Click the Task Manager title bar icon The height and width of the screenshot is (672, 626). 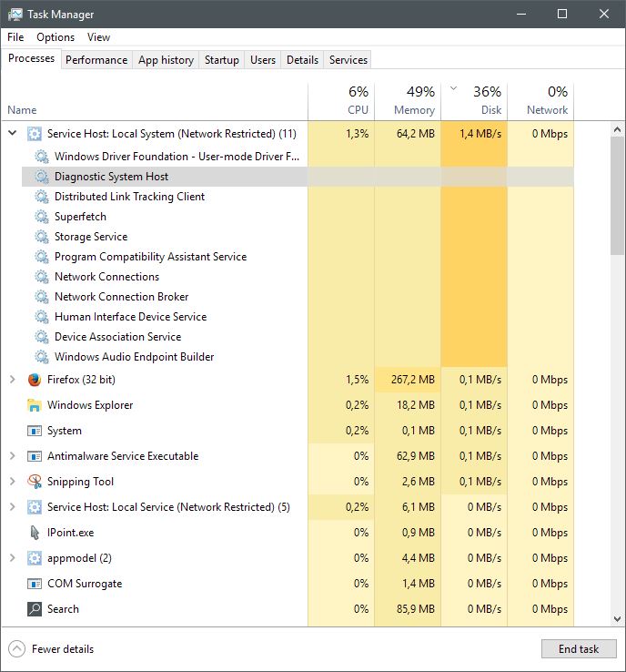click(x=15, y=15)
